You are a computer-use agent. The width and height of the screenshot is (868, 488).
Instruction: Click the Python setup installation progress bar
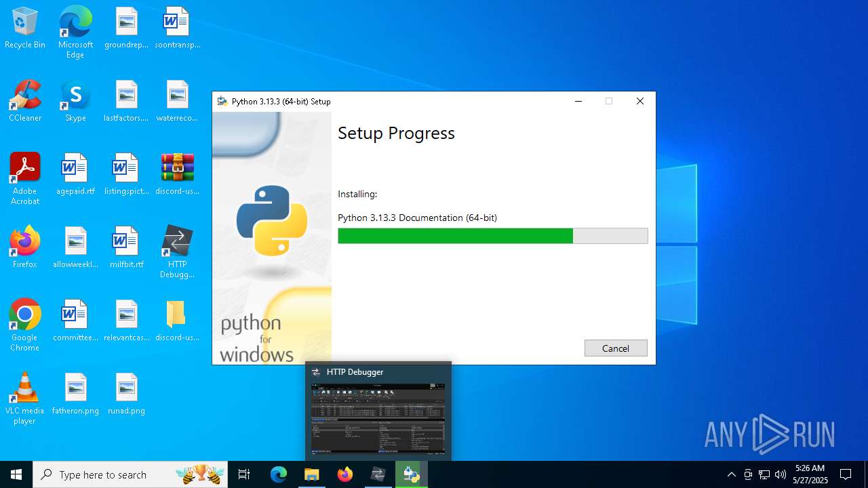pos(493,236)
